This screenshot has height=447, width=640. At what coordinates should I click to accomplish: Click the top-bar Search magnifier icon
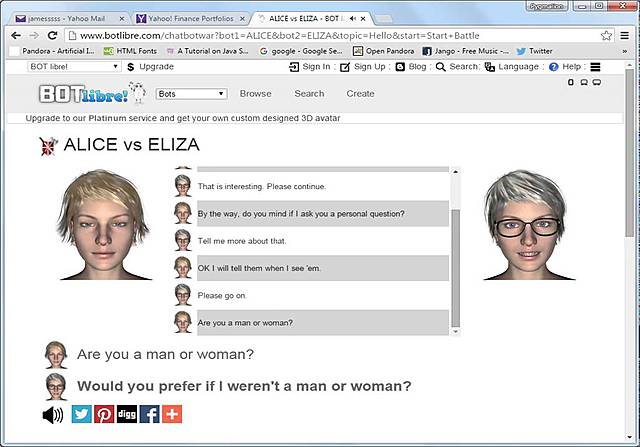[x=440, y=67]
